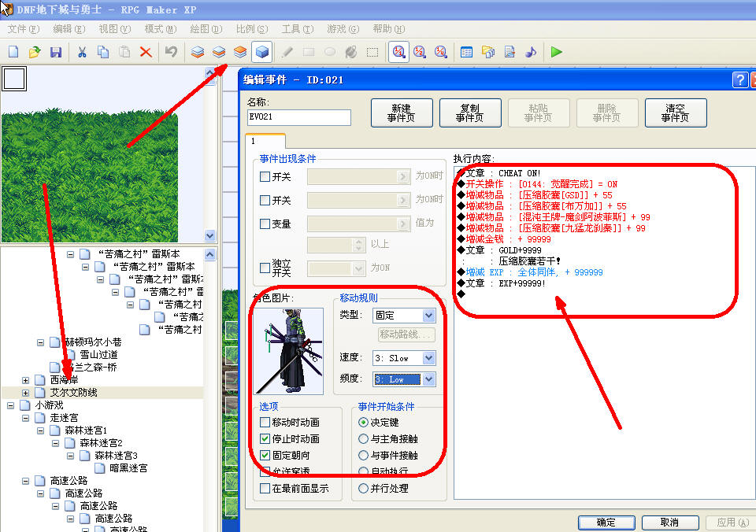756x532 pixels.
Task: Expand the 艾尔文防线 map tree node
Action: point(25,393)
